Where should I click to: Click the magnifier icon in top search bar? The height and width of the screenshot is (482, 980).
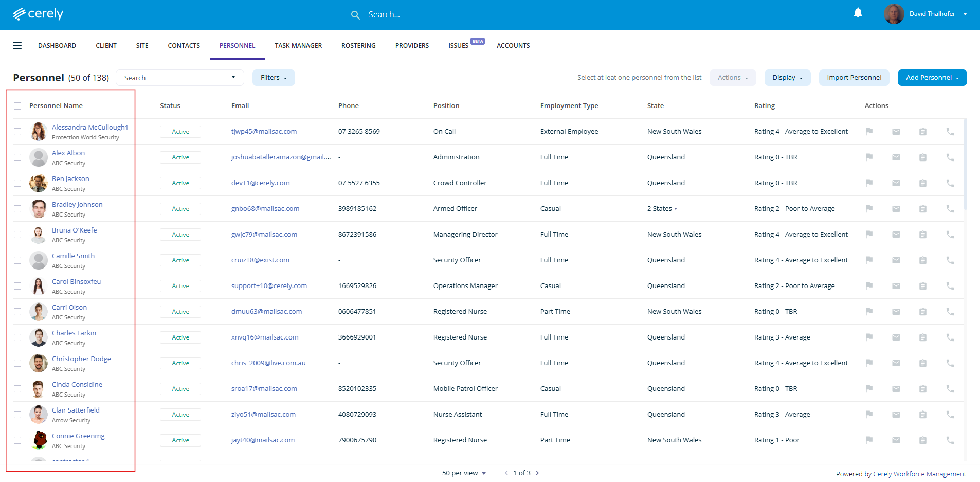(x=355, y=15)
